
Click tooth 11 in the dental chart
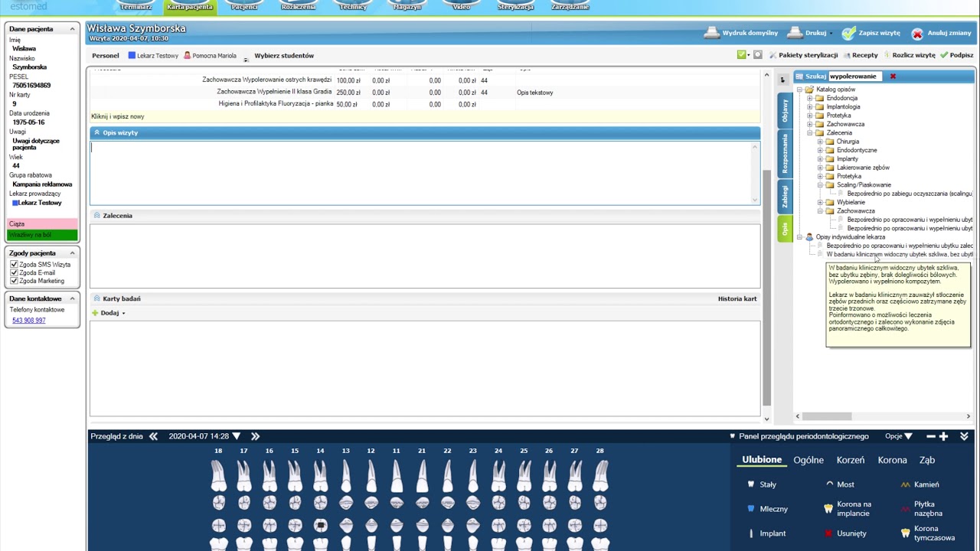tap(396, 477)
